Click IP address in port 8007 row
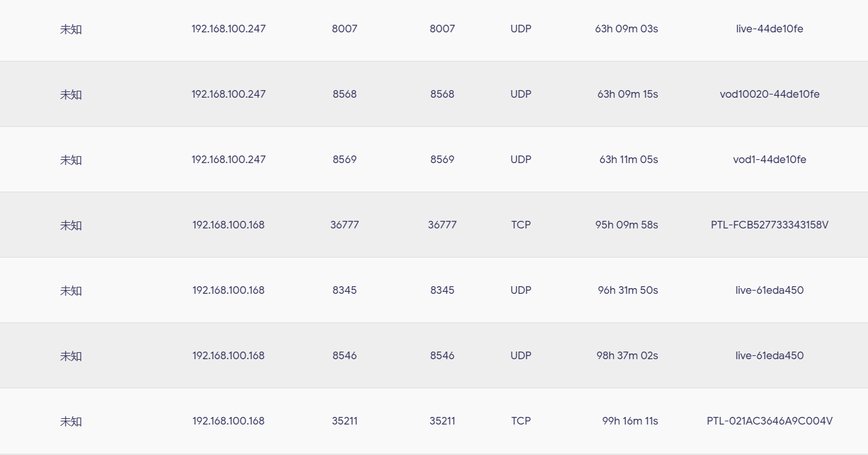Image resolution: width=868 pixels, height=455 pixels. pos(228,29)
